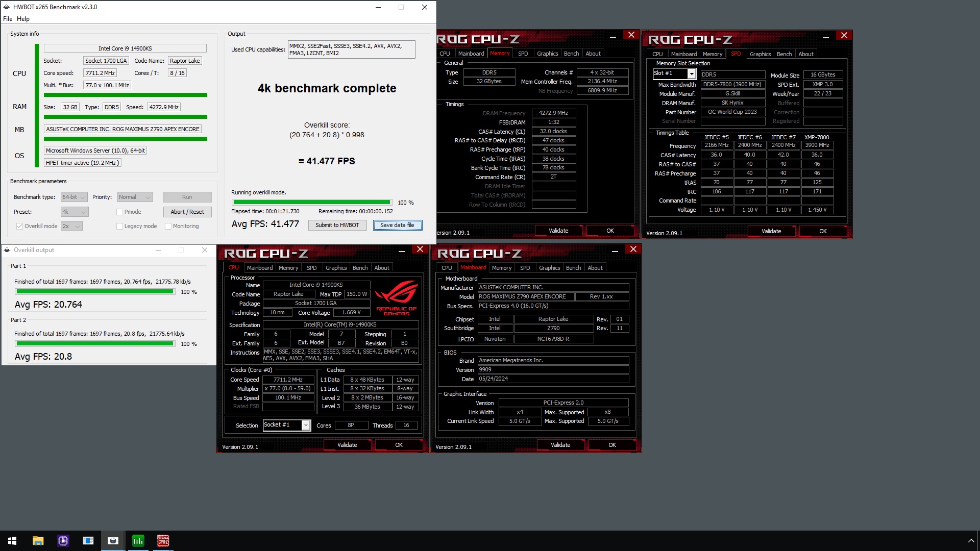The width and height of the screenshot is (980, 551).
Task: Click the overkill mode main progress bar
Action: click(311, 203)
